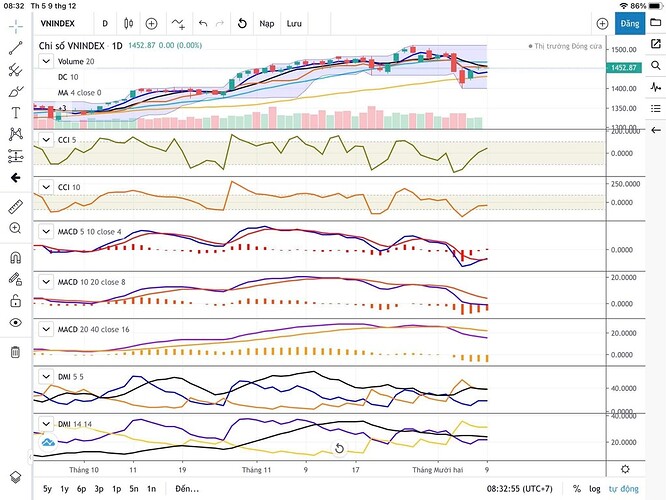This screenshot has height=500, width=666.
Task: Select the 1p time range
Action: click(116, 489)
